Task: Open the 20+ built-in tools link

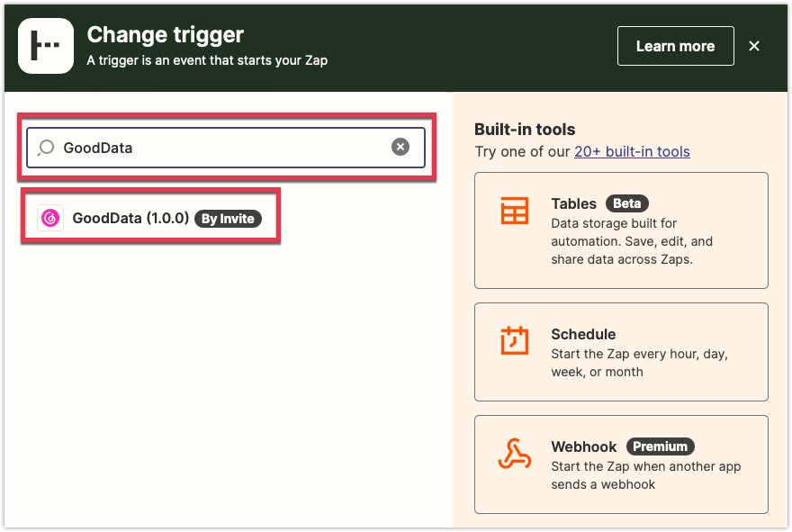Action: 632,151
